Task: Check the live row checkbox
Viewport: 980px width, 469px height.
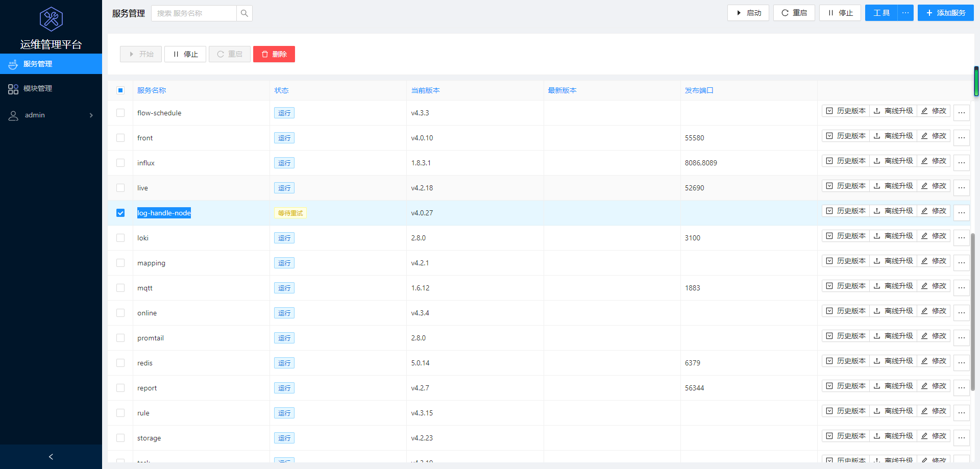Action: [x=120, y=188]
